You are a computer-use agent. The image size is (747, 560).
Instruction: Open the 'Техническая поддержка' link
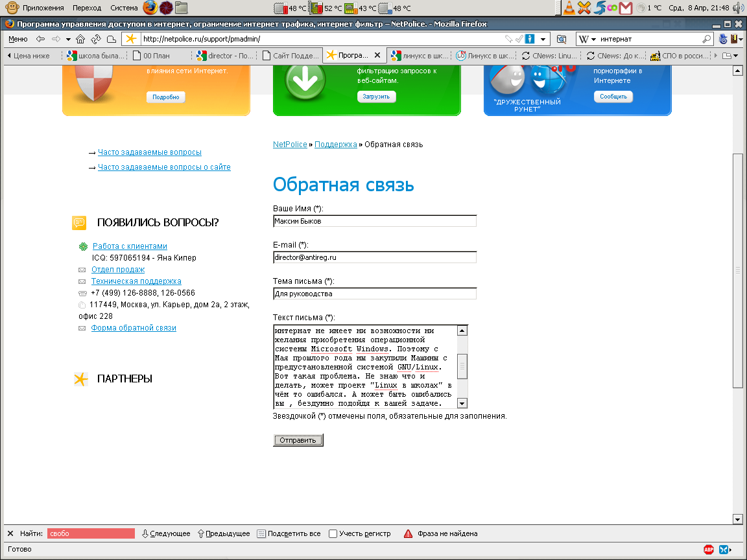tap(136, 281)
